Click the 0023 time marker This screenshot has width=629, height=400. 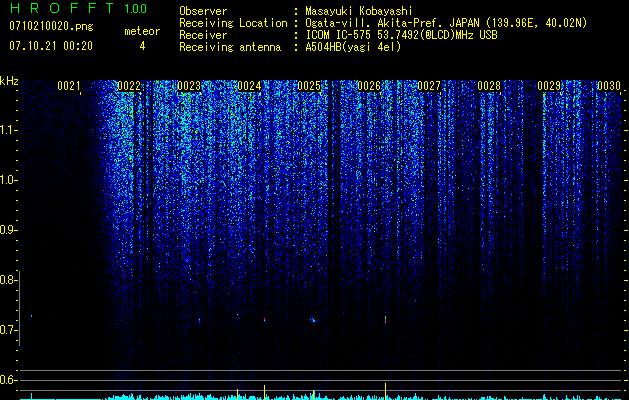click(189, 86)
